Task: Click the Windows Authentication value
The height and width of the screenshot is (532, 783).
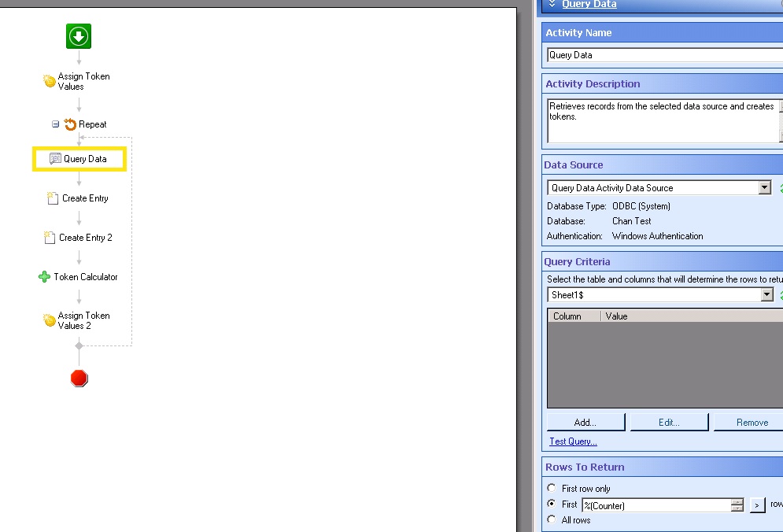Action: click(658, 236)
